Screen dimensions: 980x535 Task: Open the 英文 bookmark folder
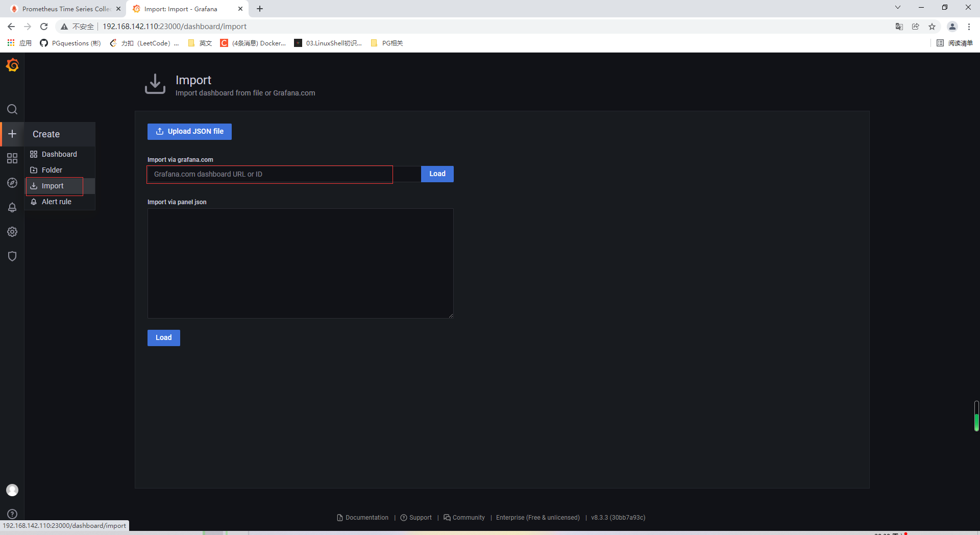tap(200, 43)
